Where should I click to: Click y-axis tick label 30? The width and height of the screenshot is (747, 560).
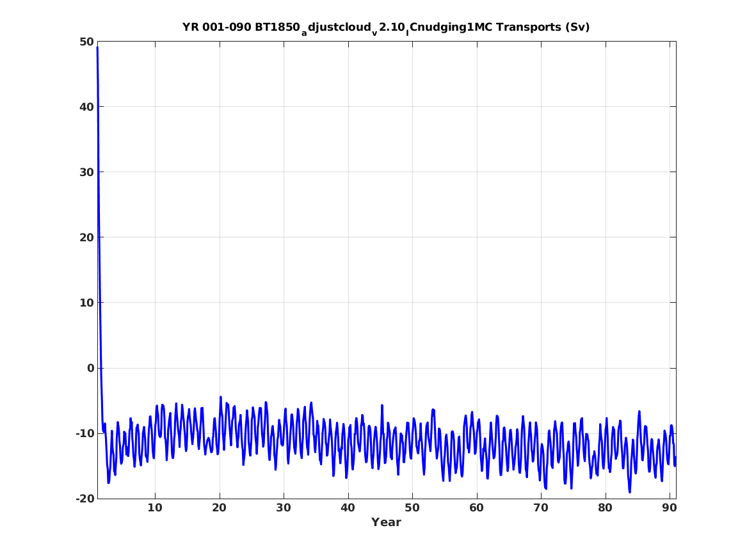86,172
